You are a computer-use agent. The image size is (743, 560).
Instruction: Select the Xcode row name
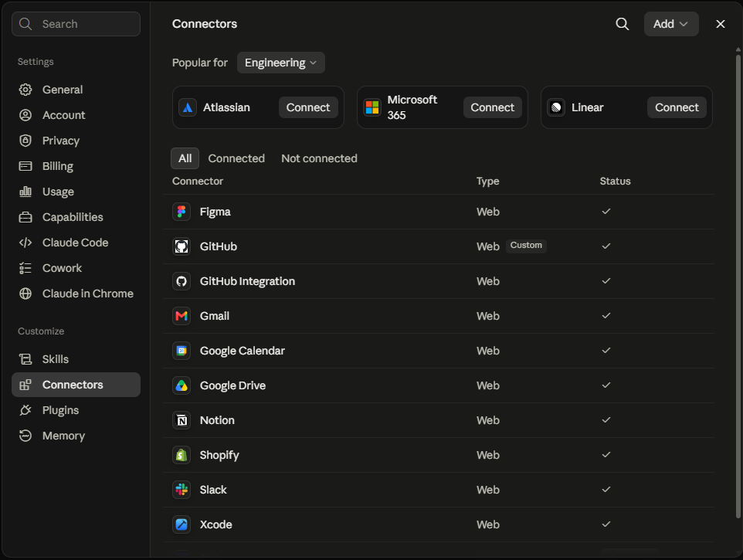tap(215, 524)
